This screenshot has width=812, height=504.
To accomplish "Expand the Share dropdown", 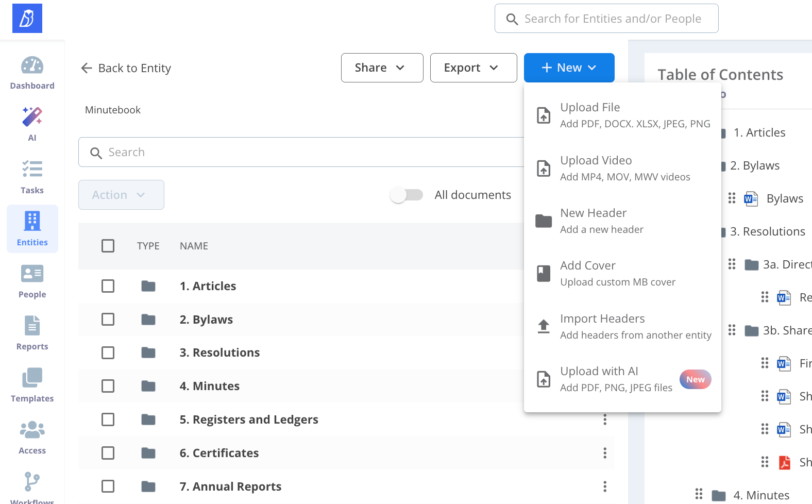I will coord(382,68).
